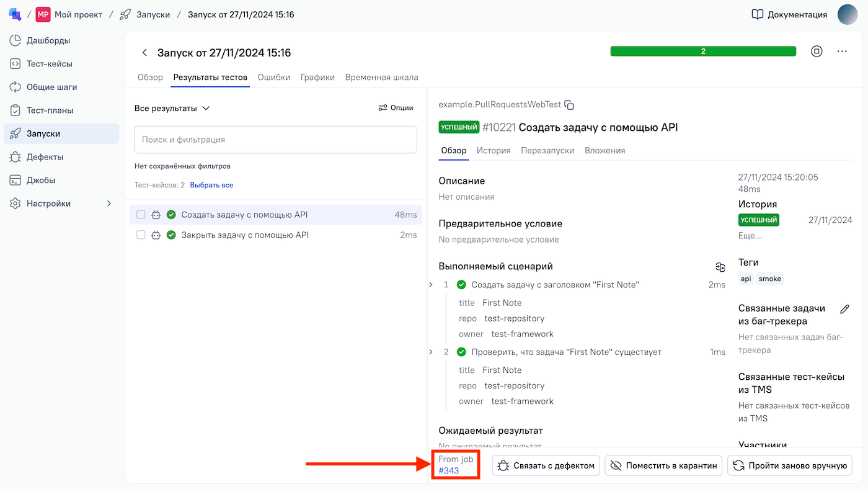
Task: Click the copy icon next to example.PullRequestsWebTest
Action: click(x=569, y=105)
